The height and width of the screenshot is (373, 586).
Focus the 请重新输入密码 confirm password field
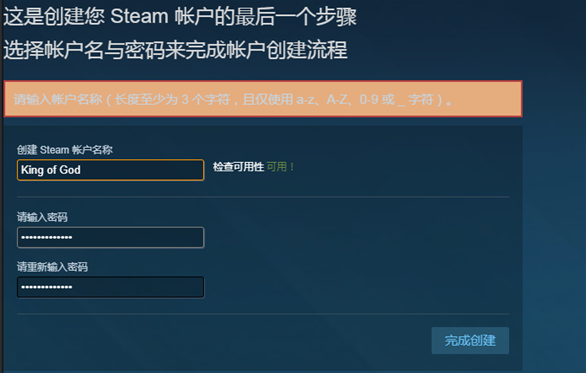[111, 287]
